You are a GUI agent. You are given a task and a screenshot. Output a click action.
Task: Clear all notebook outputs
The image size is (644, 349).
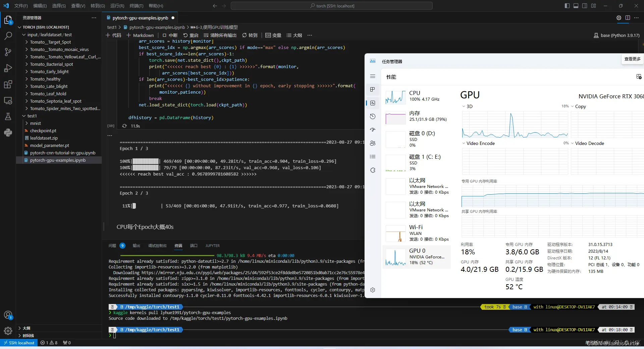click(220, 35)
